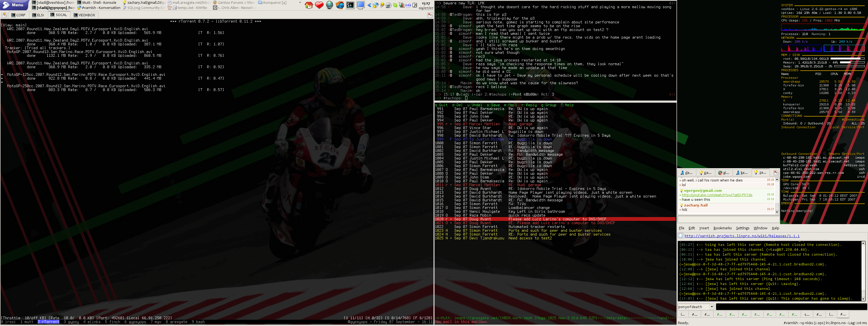Screen dimensions: 868x326
Task: Close the current Kopete chat tab icon
Action: tap(776, 173)
